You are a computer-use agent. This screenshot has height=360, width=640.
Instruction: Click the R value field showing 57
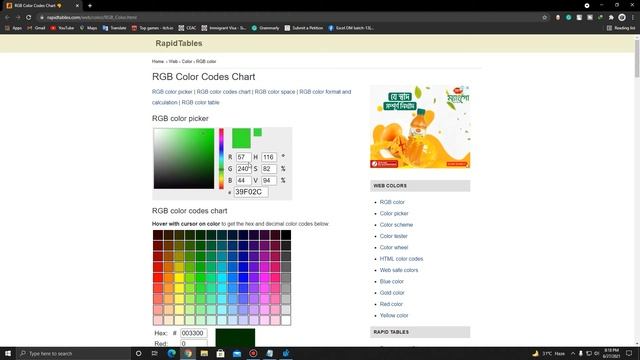244,157
